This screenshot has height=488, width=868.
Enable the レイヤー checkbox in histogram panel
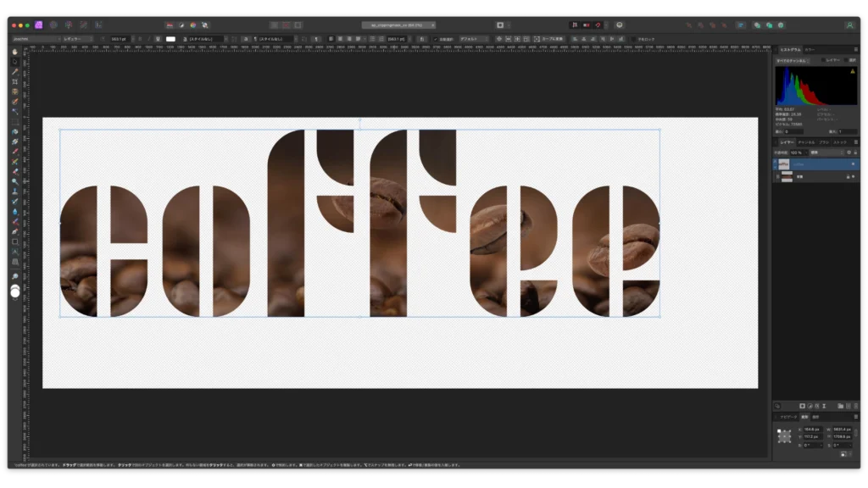(x=823, y=61)
